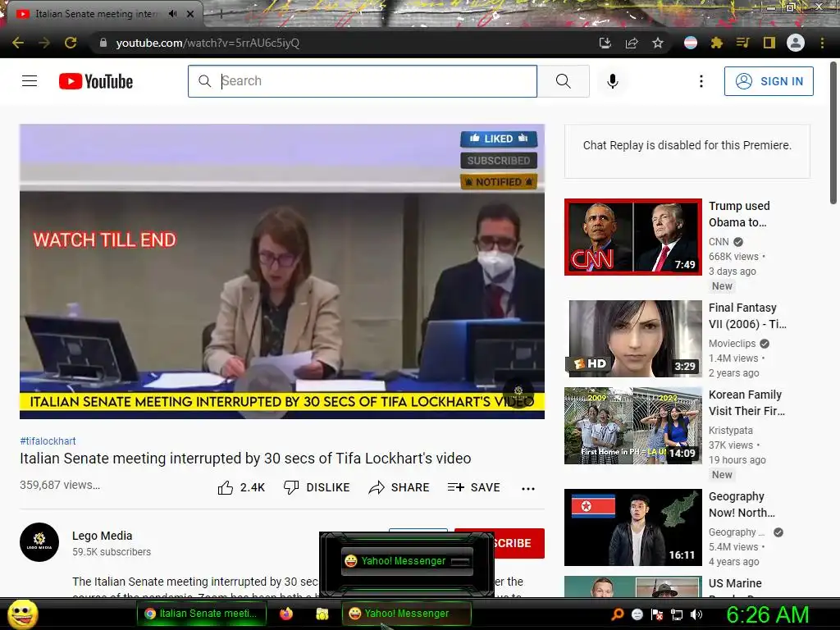
Task: Toggle the browser side panel icon
Action: [x=769, y=43]
